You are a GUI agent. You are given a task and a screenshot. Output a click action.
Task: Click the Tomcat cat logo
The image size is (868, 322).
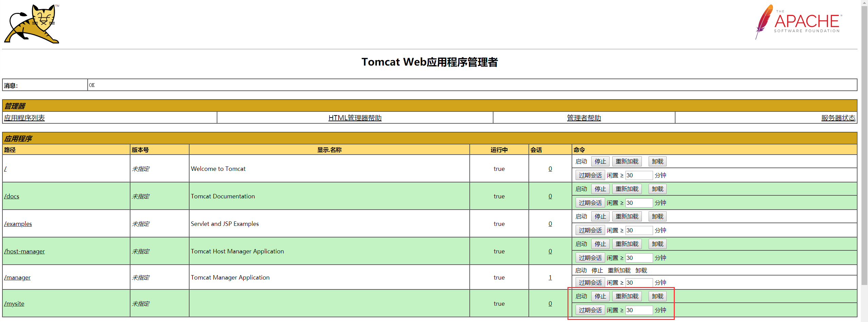[32, 24]
